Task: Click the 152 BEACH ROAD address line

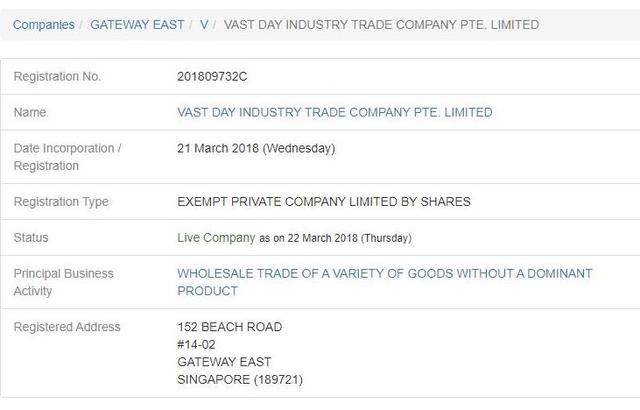Action: [x=230, y=327]
